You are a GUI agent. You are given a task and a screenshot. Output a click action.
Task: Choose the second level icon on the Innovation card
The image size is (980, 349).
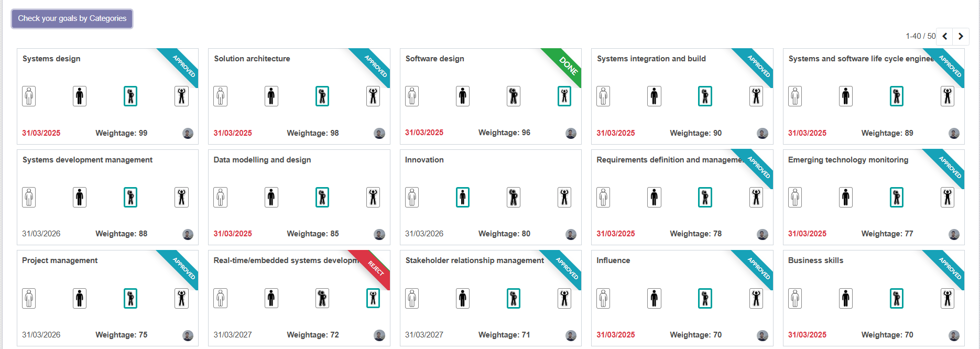(x=463, y=198)
